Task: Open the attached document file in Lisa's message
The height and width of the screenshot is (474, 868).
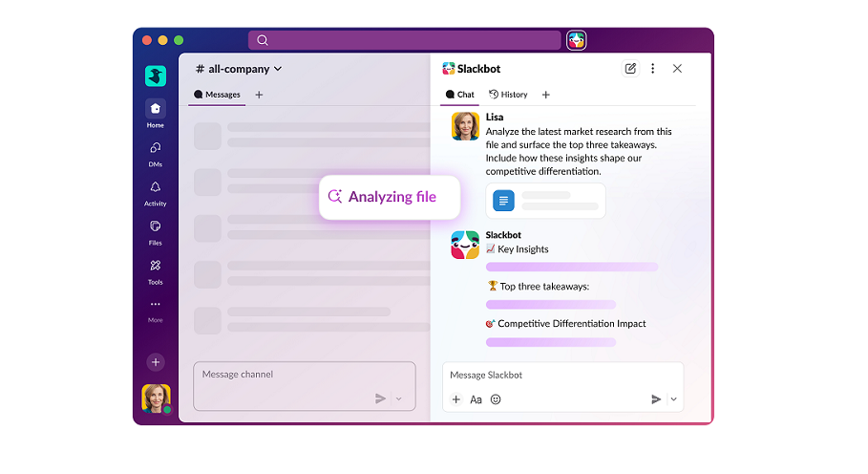Action: (545, 201)
